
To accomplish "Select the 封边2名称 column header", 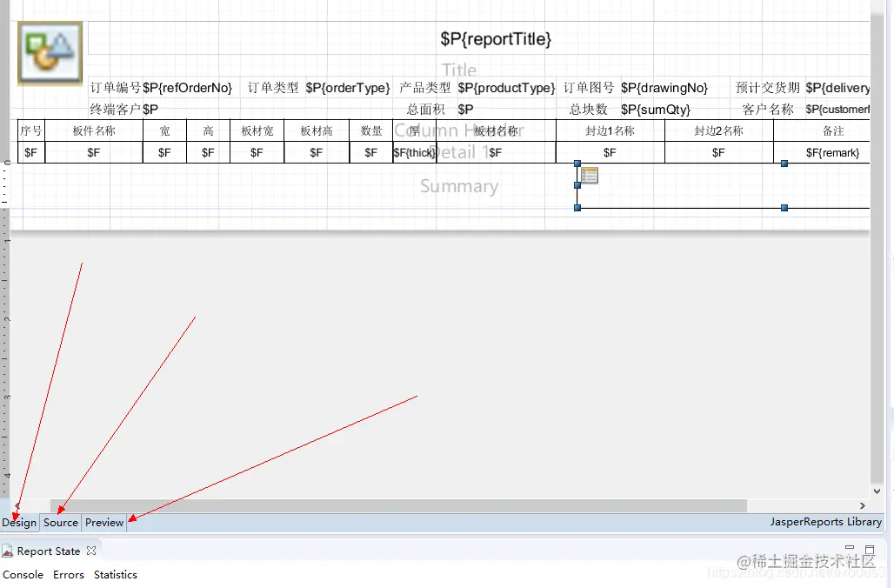I will (x=719, y=130).
